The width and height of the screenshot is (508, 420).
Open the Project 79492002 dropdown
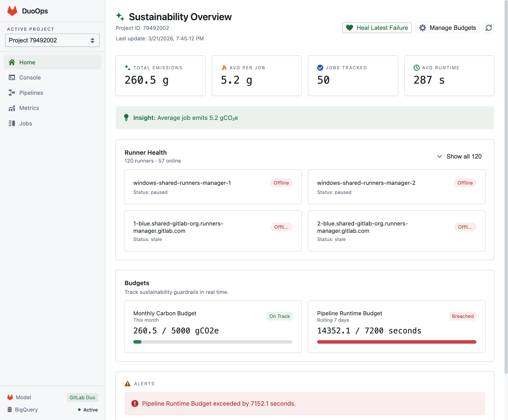pos(52,40)
